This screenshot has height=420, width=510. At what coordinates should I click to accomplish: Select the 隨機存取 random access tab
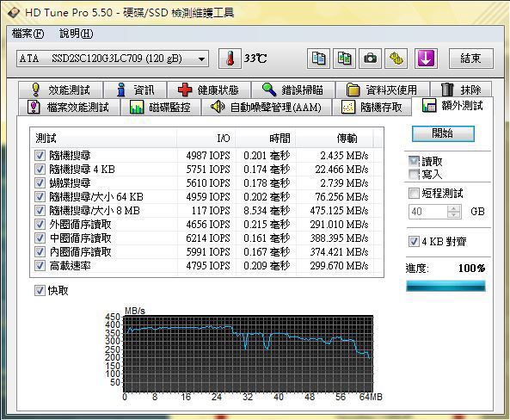click(372, 107)
